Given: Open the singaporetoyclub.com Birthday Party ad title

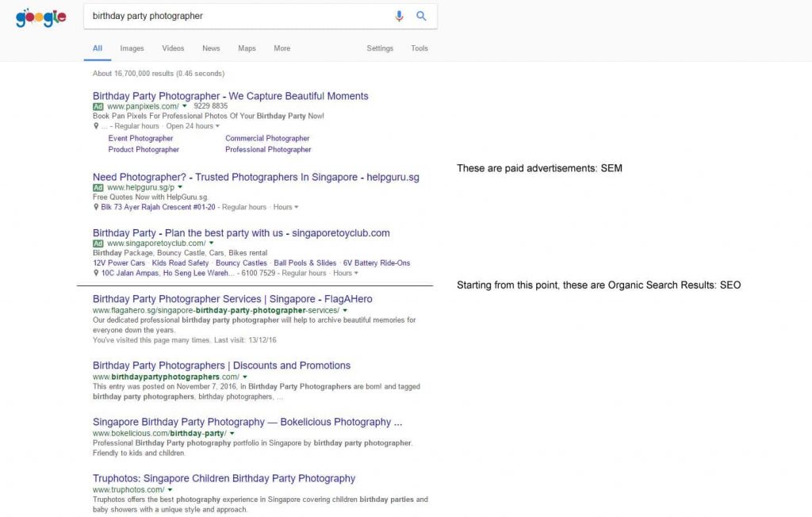Looking at the screenshot, I should click(241, 233).
